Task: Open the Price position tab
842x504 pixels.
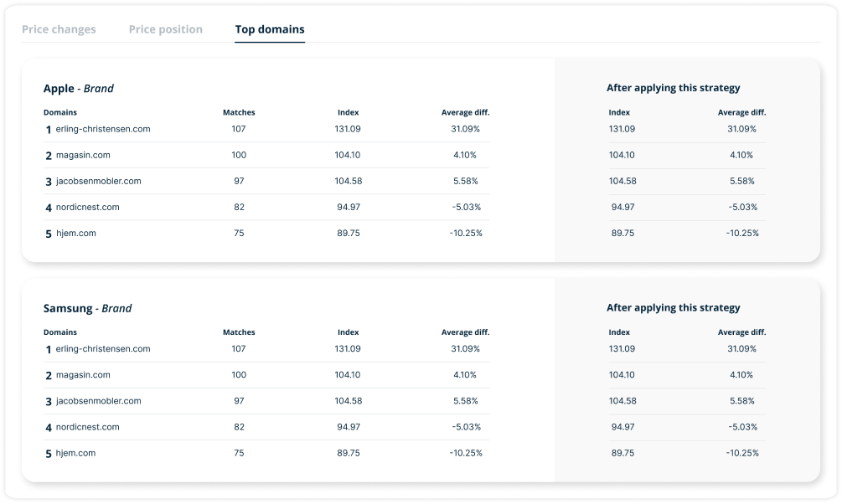Action: tap(165, 29)
